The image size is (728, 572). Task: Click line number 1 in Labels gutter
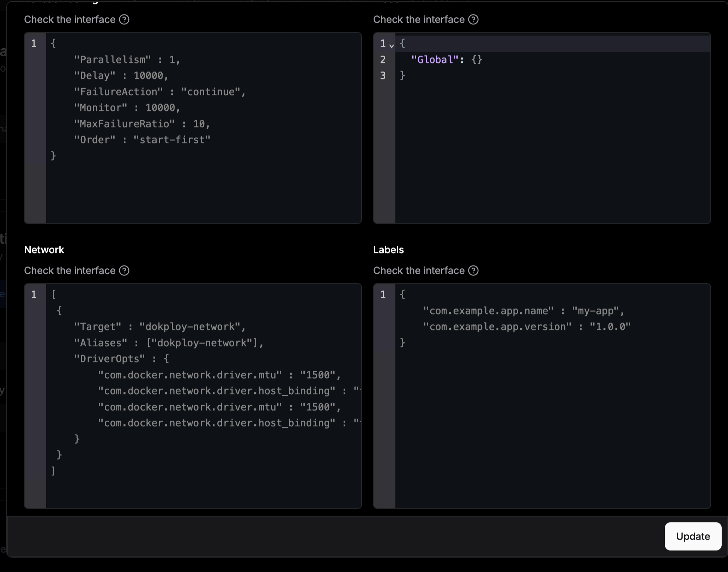tap(383, 294)
